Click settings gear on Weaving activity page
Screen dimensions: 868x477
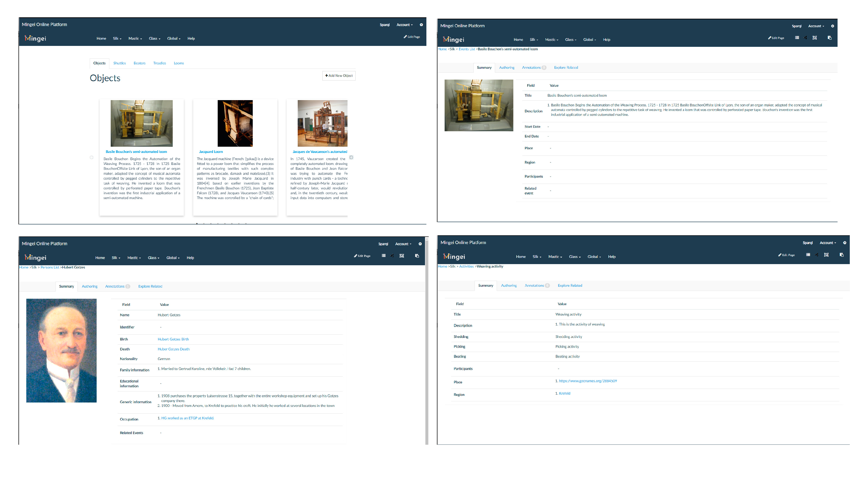point(844,243)
